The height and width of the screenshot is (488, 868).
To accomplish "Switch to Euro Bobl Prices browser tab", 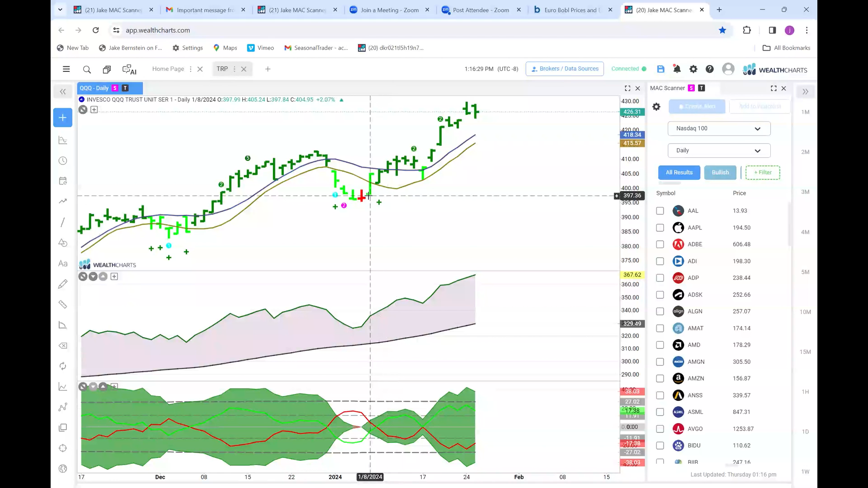I will click(x=572, y=10).
